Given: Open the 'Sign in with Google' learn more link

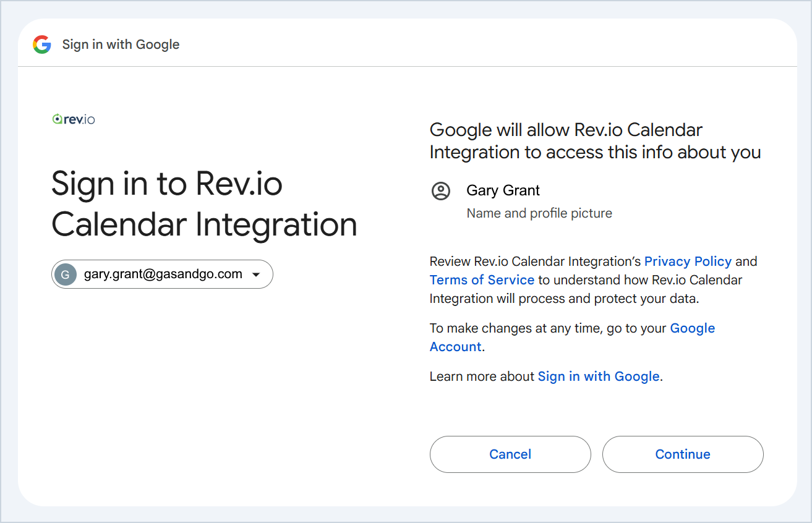Looking at the screenshot, I should [x=598, y=376].
